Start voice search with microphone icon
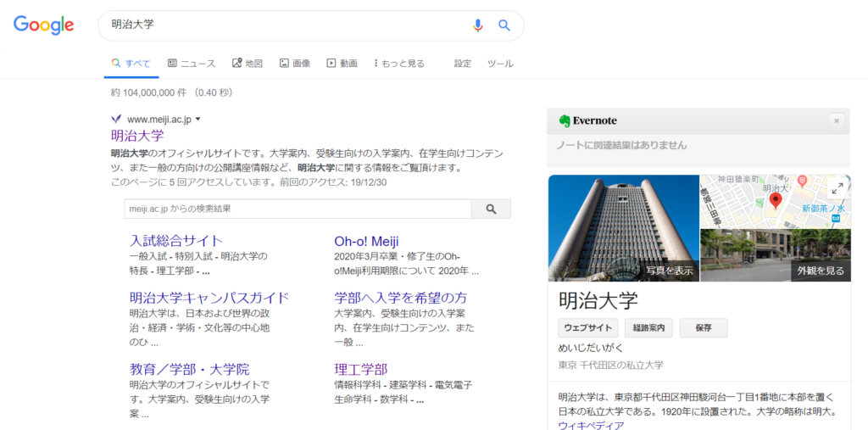 (478, 25)
